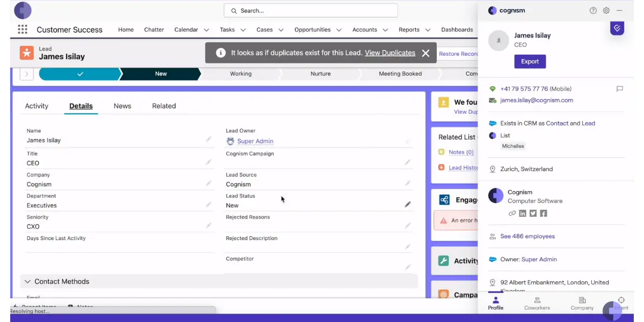This screenshot has width=644, height=322.
Task: Expand the Opportunities menu dropdown arrow
Action: (339, 30)
